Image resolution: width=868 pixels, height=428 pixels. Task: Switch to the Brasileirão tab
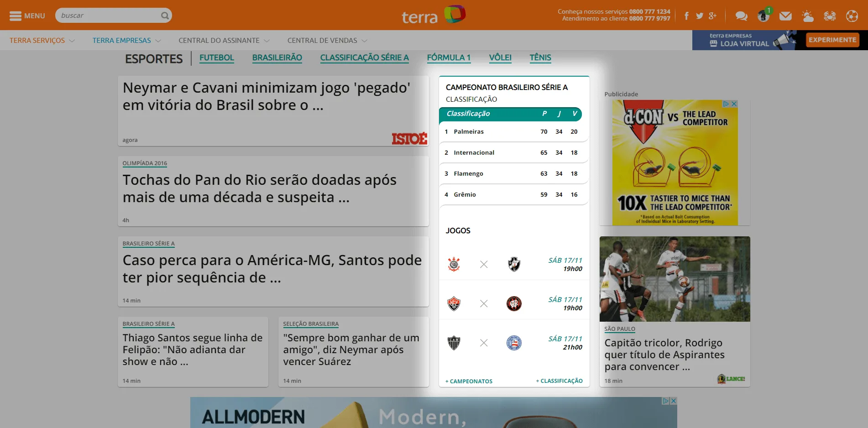coord(277,58)
